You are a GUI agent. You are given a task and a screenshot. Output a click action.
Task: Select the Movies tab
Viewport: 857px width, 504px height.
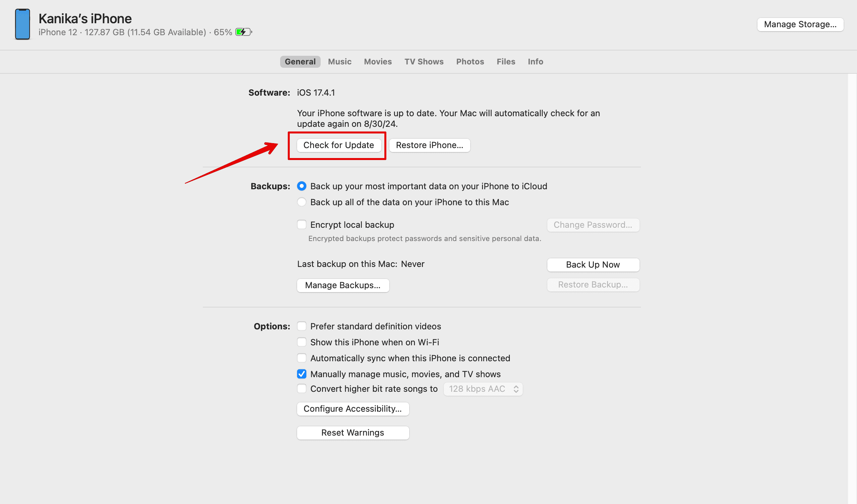378,61
